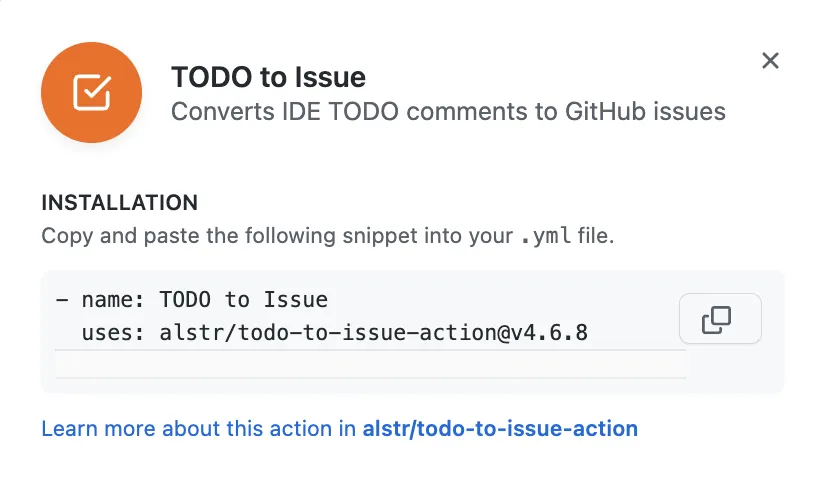Click the "- name: TODO to Issue" line
824x484 pixels.
[191, 299]
